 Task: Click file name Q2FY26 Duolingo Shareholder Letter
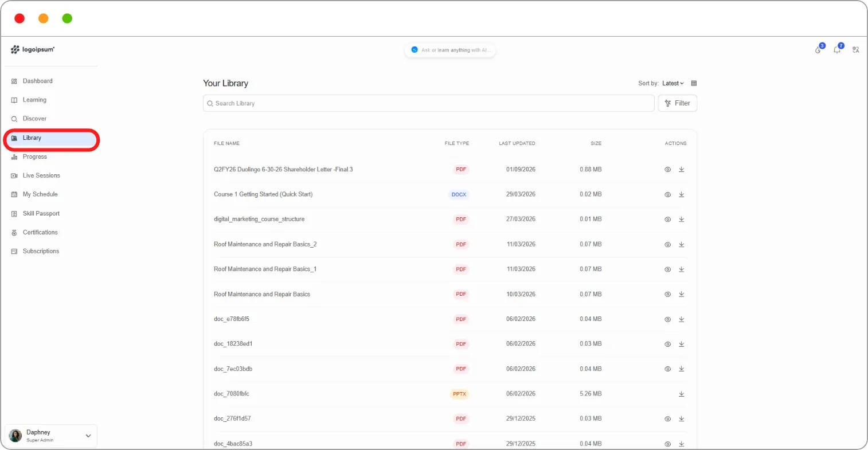(x=283, y=170)
